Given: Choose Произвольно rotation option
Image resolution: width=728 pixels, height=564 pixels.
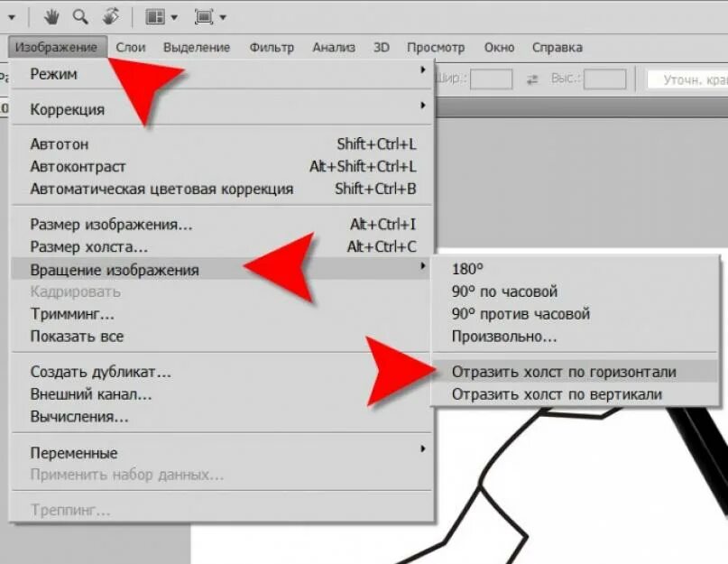Looking at the screenshot, I should point(576,336).
